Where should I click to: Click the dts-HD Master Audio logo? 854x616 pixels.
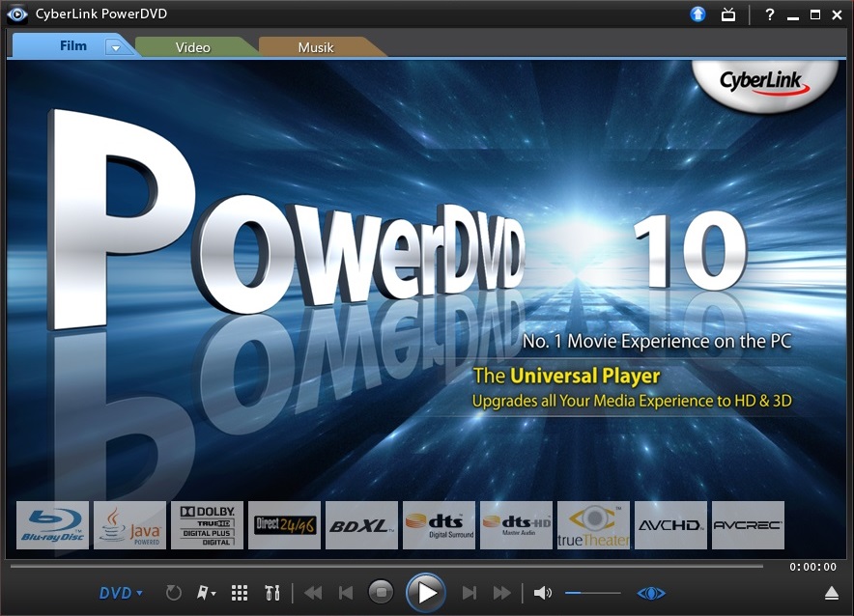coord(516,525)
